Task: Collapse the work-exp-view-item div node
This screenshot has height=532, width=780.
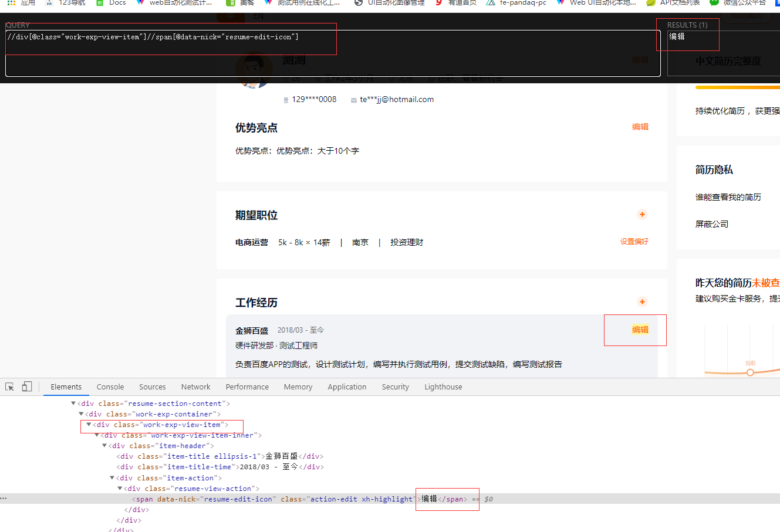Action: [89, 425]
